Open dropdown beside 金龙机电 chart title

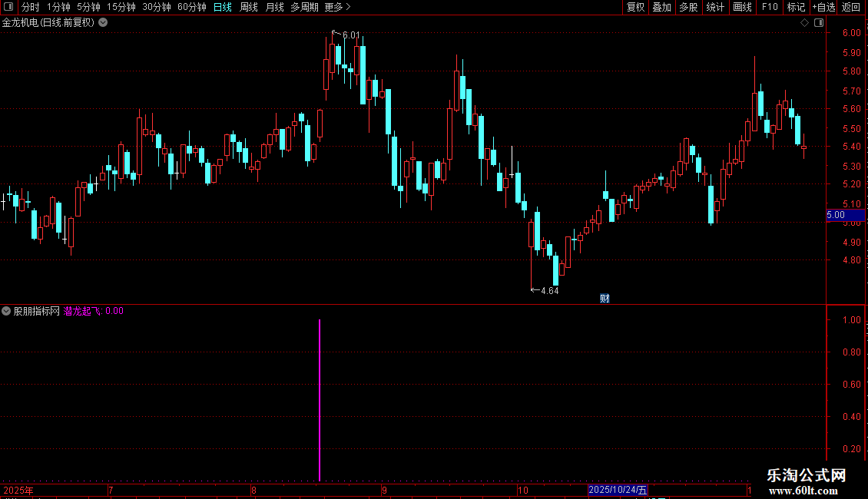point(103,23)
